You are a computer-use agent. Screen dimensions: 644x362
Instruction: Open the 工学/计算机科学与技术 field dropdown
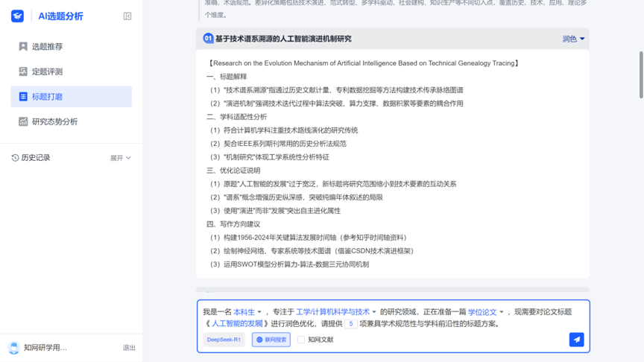tap(335, 312)
